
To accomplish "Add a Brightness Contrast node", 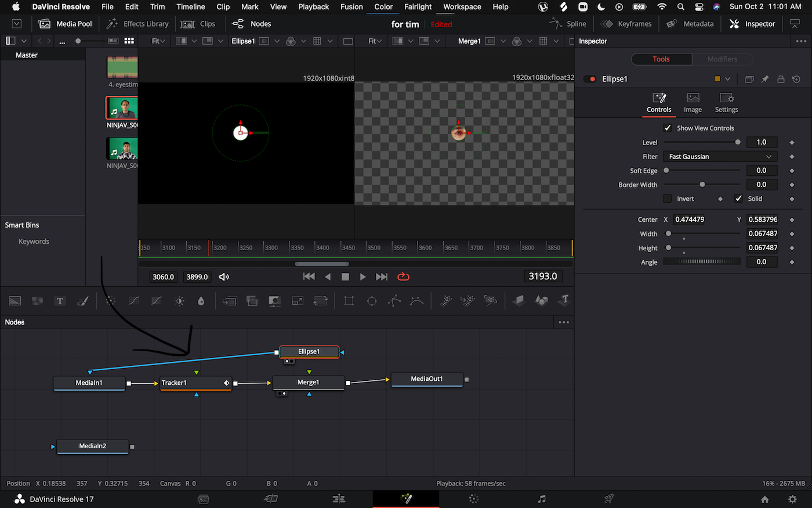I will [x=179, y=301].
